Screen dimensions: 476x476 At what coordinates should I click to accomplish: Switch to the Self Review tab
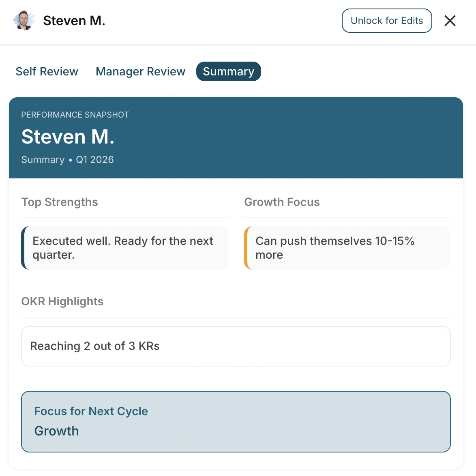tap(47, 71)
